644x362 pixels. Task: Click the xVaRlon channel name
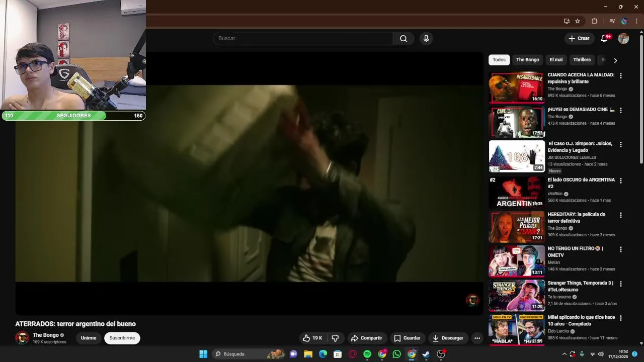[x=555, y=194]
